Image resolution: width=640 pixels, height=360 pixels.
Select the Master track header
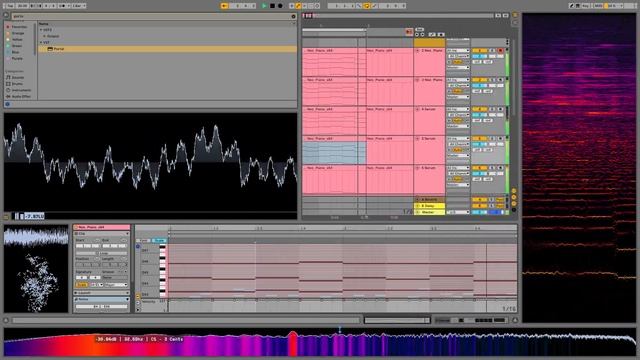tap(429, 212)
